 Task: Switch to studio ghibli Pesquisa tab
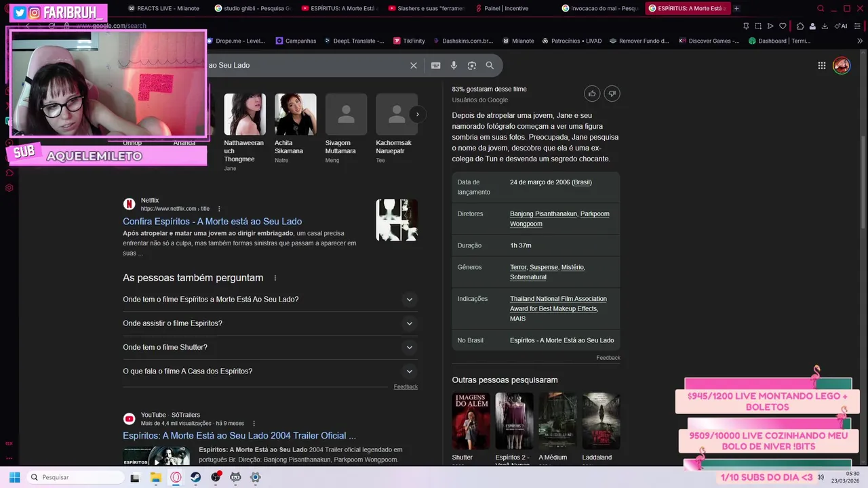tap(252, 9)
